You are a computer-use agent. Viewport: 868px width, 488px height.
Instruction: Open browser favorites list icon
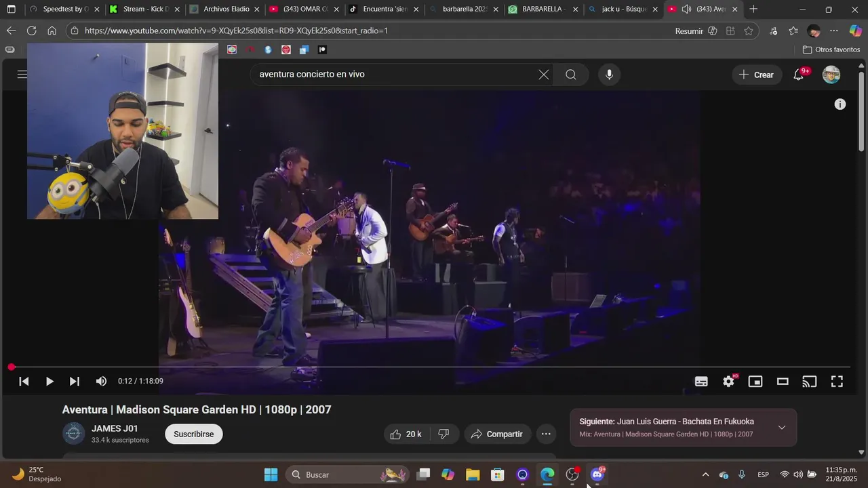click(793, 30)
